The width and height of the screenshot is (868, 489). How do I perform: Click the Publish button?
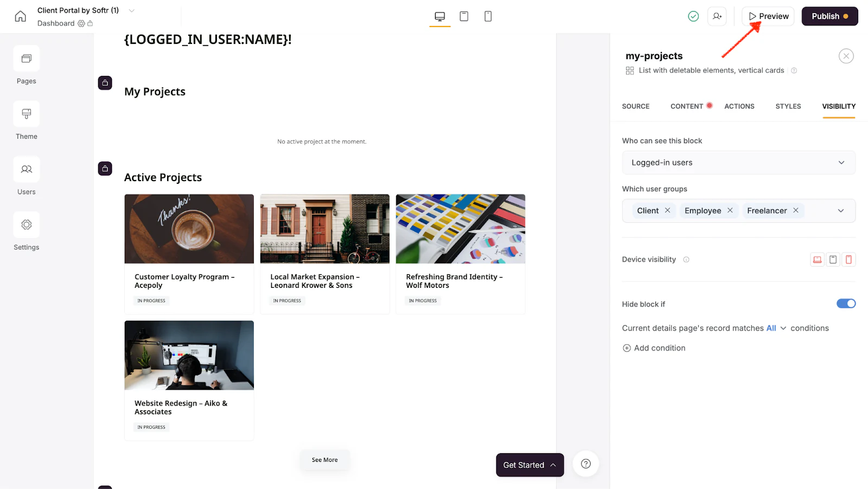[x=829, y=16]
